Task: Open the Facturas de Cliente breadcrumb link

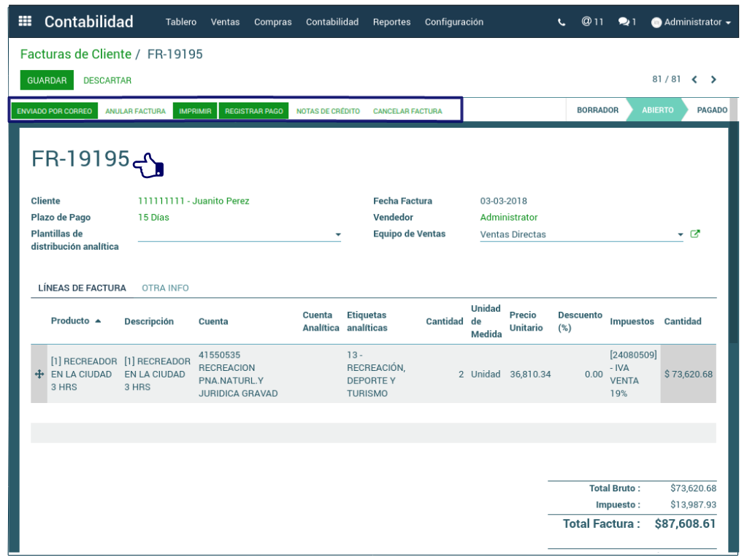Action: click(75, 54)
